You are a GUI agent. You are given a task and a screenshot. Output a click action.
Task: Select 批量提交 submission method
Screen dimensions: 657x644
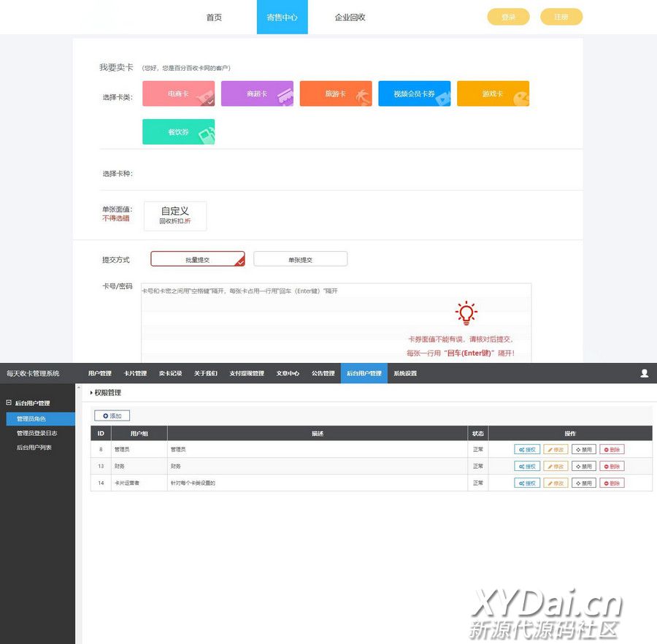197,259
